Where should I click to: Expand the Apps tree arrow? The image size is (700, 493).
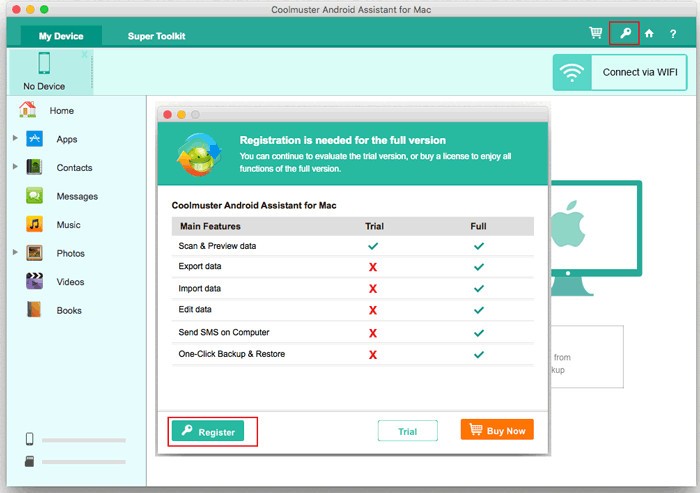tap(15, 138)
